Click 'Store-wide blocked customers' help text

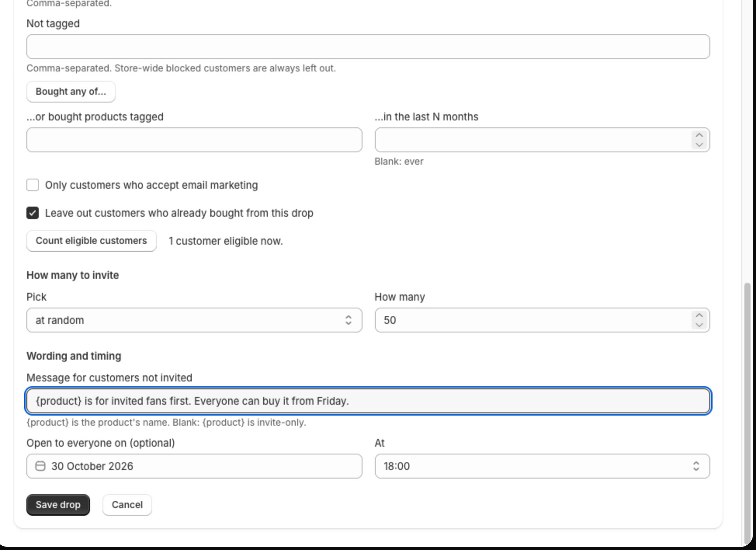(x=225, y=68)
